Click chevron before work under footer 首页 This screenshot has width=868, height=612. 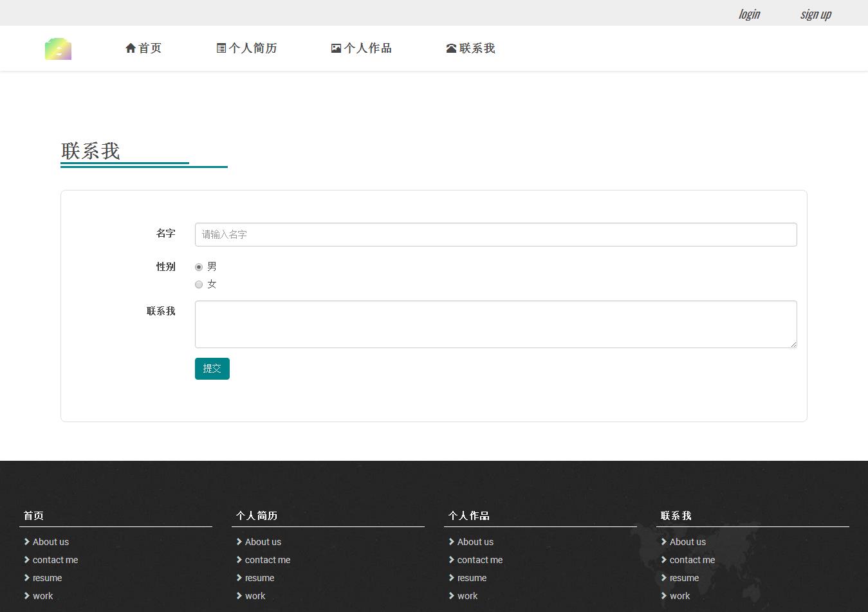27,596
